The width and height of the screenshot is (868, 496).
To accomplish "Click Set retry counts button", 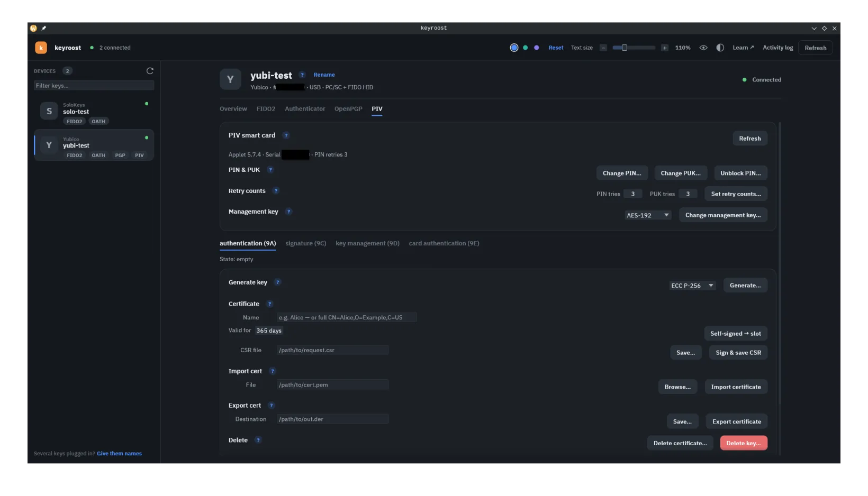I will [x=736, y=194].
